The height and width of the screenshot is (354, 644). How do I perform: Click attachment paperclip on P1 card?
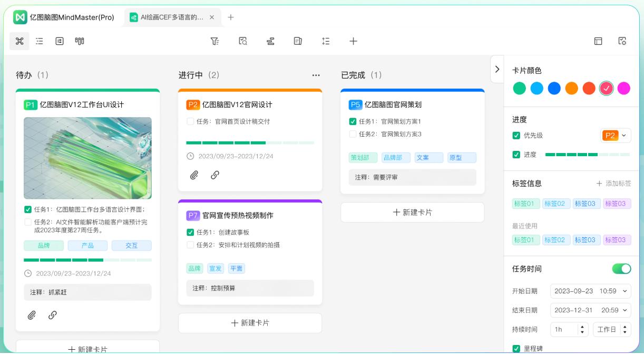click(32, 315)
